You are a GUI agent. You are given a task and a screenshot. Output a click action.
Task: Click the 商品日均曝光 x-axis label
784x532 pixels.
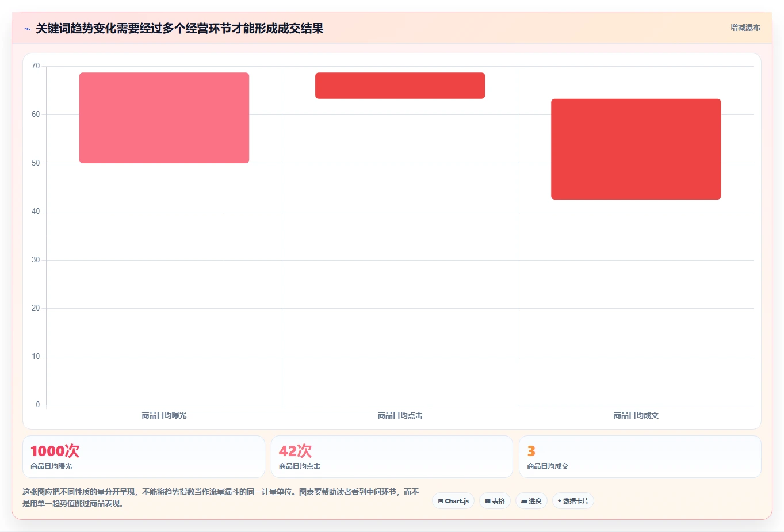pos(164,415)
